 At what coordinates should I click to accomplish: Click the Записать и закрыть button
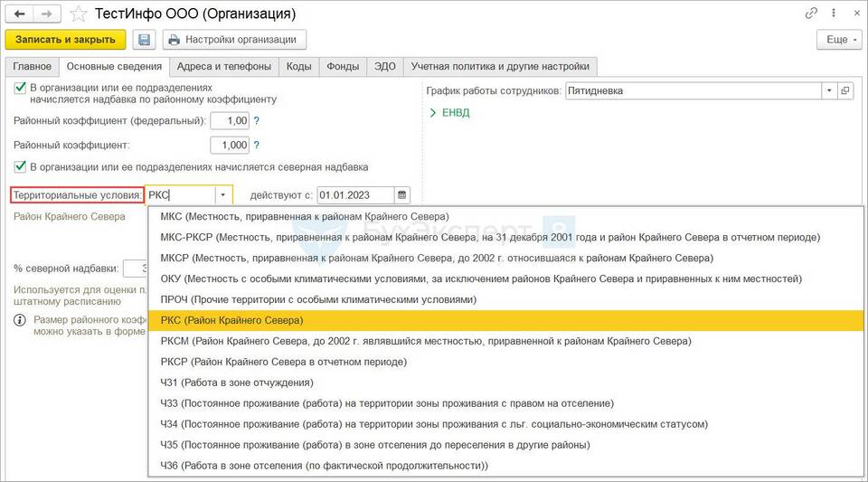click(x=65, y=40)
